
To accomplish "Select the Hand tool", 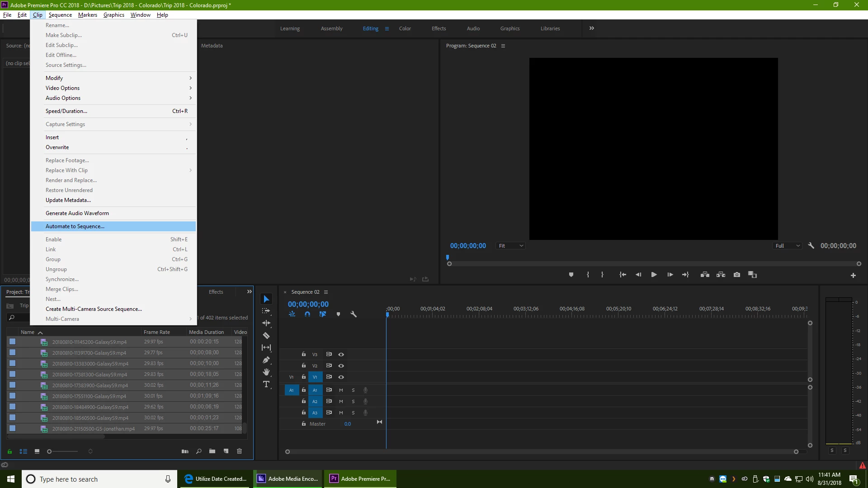I will point(266,372).
